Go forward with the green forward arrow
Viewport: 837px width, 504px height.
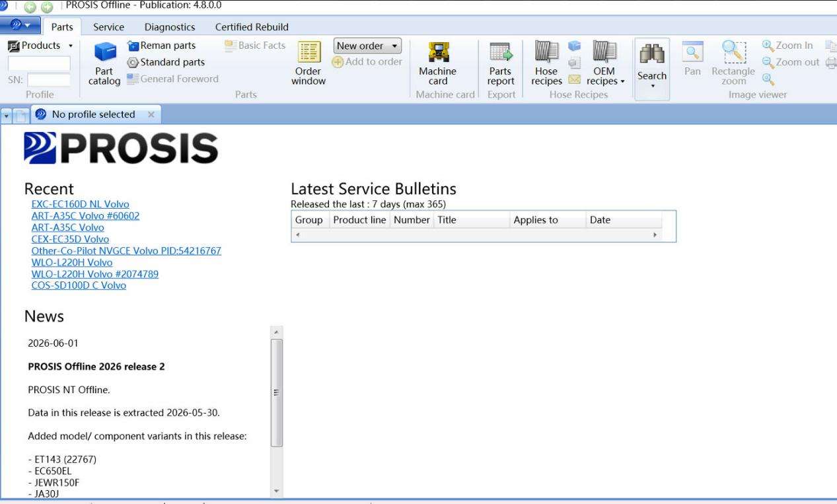point(47,6)
